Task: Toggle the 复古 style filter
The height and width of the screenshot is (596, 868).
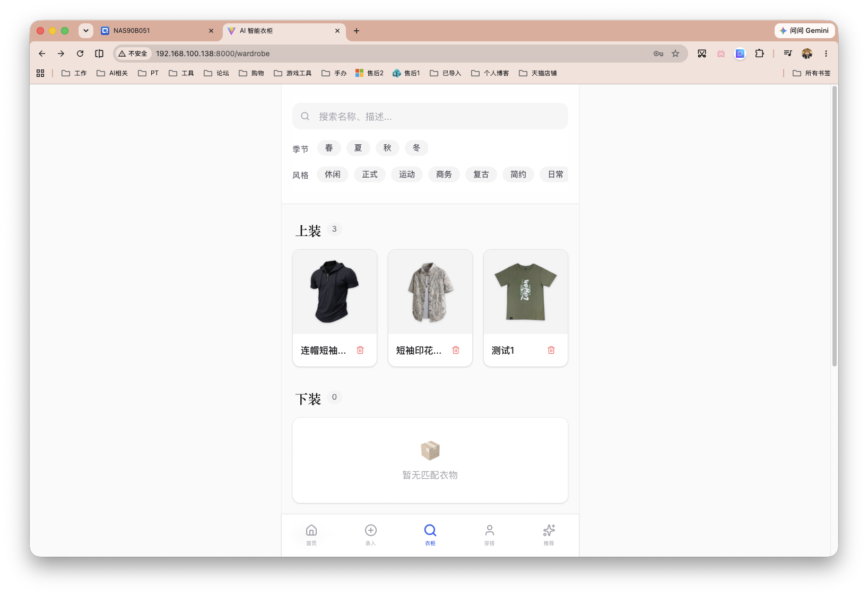Action: (481, 174)
